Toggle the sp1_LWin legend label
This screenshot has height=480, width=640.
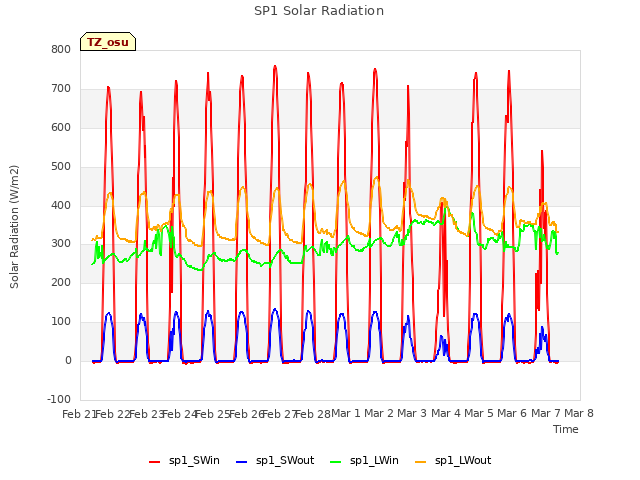[374, 460]
